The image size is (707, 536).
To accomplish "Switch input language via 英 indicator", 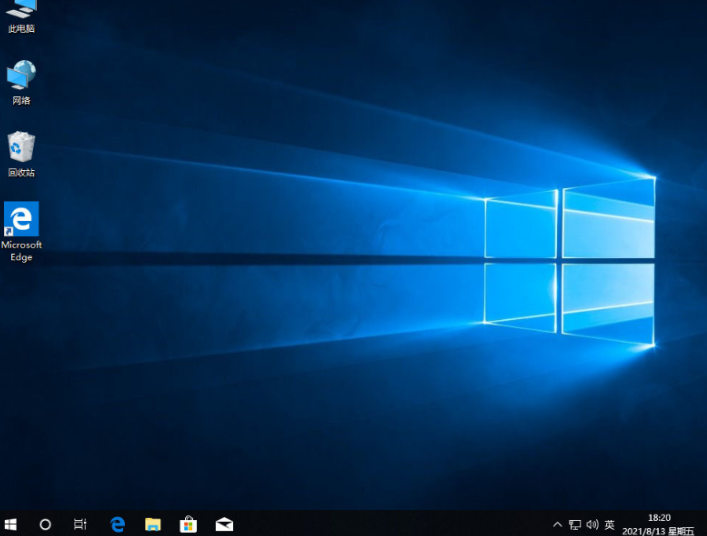I will pyautogui.click(x=610, y=524).
